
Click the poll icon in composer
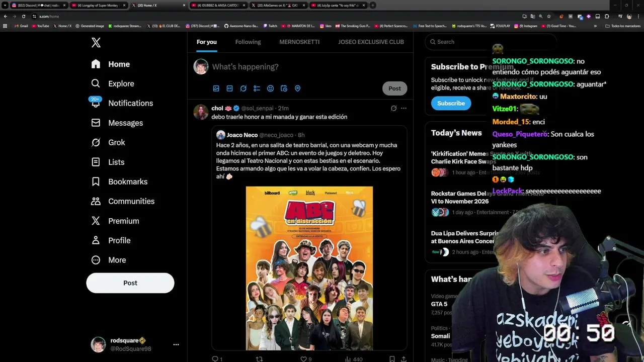pyautogui.click(x=257, y=88)
